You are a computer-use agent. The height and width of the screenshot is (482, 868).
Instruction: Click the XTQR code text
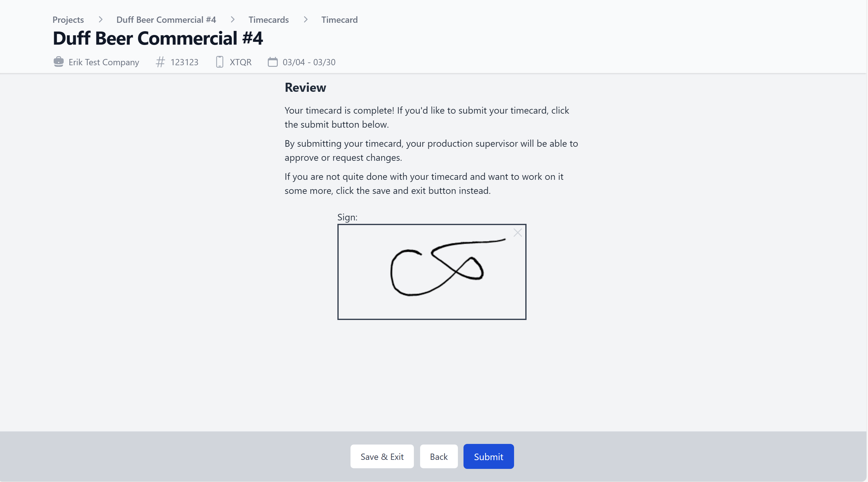tap(241, 62)
